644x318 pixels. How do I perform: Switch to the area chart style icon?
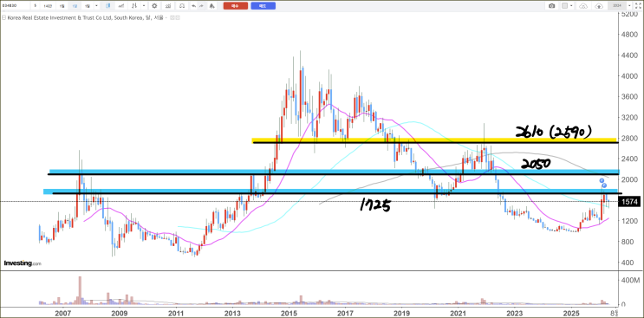click(x=120, y=6)
